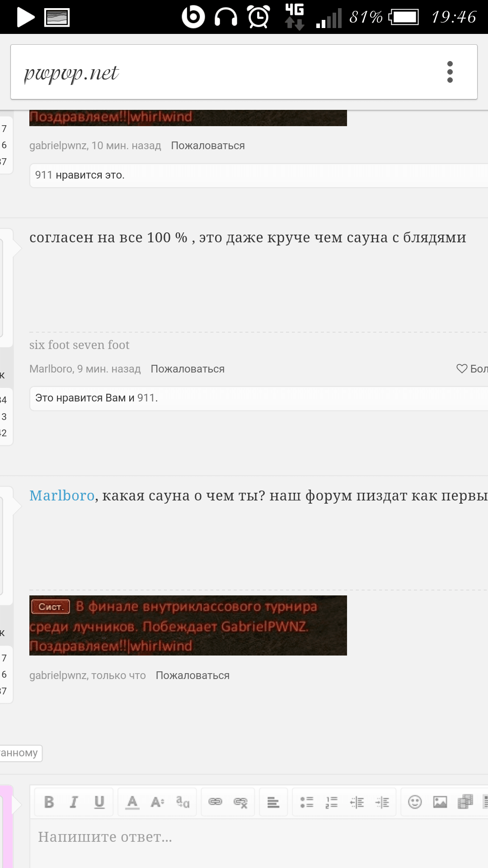Toggle underline formatting in reply editor
Image resolution: width=488 pixels, height=868 pixels.
click(99, 802)
